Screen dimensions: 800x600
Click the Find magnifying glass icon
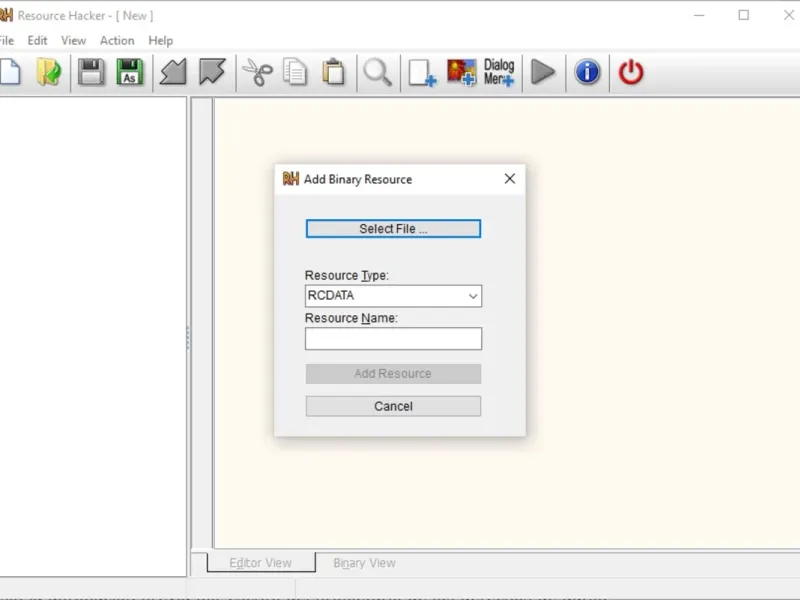pos(378,72)
